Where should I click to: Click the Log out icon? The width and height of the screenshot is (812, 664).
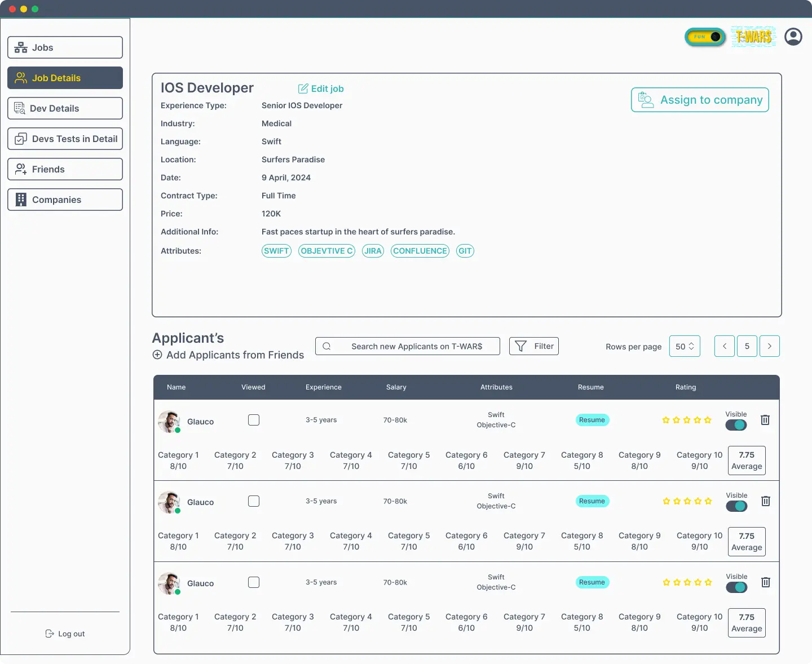(50, 634)
